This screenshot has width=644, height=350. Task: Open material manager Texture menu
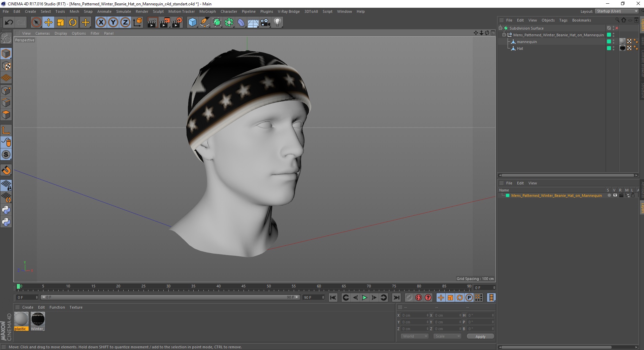click(x=76, y=307)
